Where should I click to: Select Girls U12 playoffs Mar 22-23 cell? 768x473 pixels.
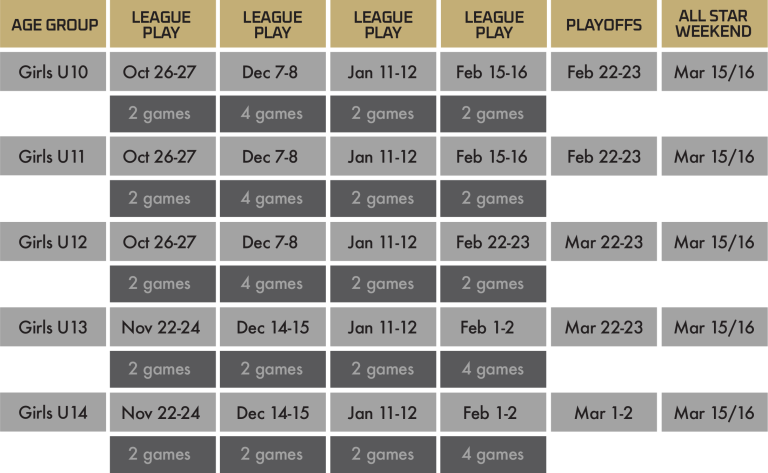point(604,242)
